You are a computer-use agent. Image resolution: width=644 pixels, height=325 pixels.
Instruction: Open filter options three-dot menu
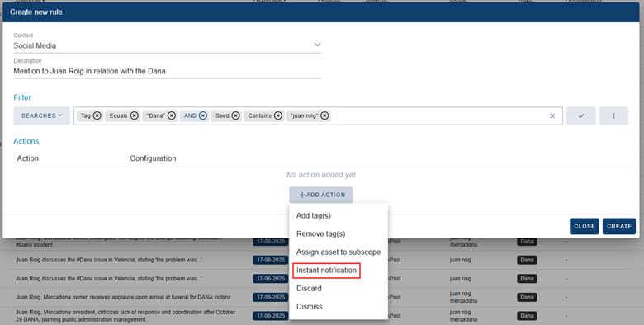coord(614,115)
